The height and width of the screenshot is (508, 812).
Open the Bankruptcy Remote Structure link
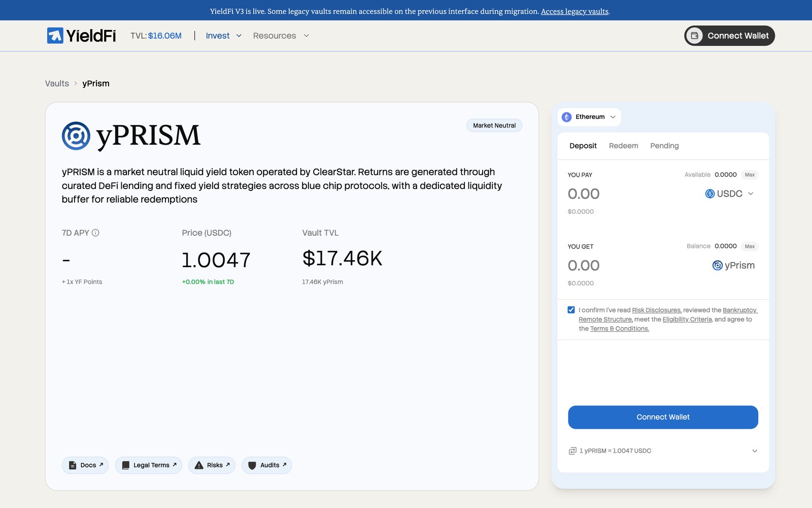[739, 310]
